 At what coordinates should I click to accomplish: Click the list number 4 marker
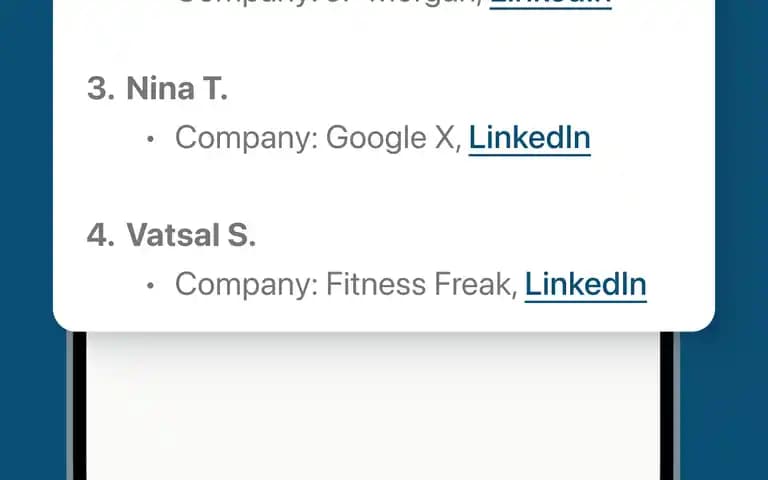[101, 235]
